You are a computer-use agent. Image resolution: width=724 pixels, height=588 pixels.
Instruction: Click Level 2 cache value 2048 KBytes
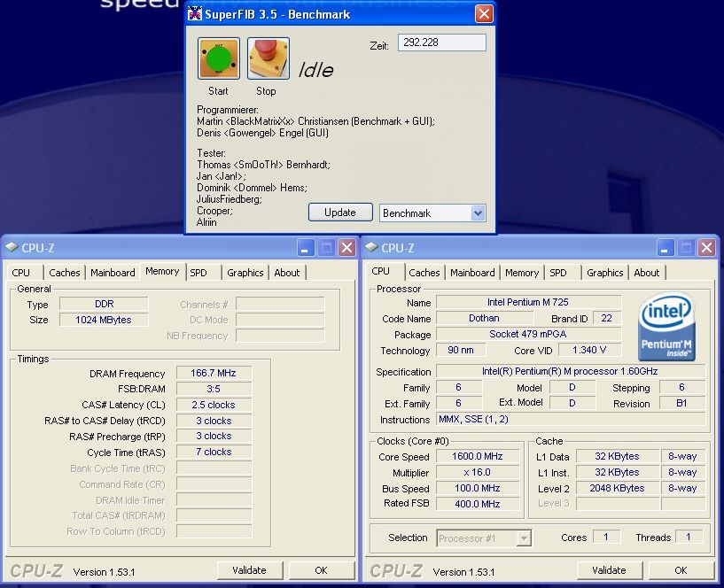coord(618,488)
